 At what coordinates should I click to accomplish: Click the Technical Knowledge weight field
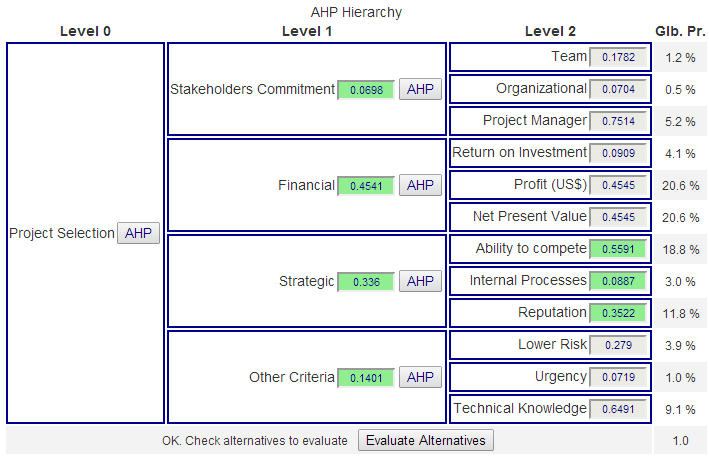(x=618, y=409)
